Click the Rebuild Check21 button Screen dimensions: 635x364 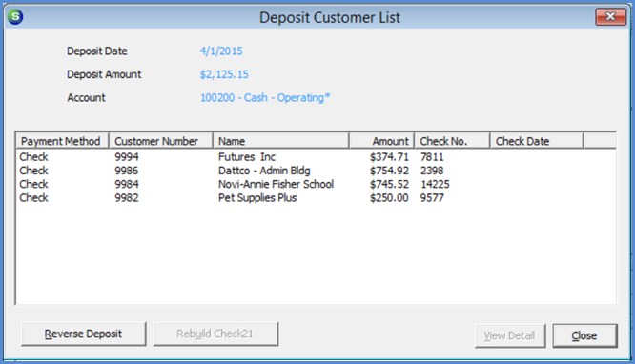(215, 334)
